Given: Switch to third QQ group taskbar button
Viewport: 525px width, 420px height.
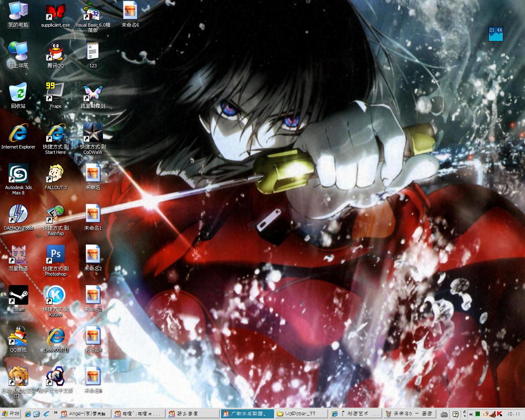Looking at the screenshot, I should pyautogui.click(x=193, y=414).
